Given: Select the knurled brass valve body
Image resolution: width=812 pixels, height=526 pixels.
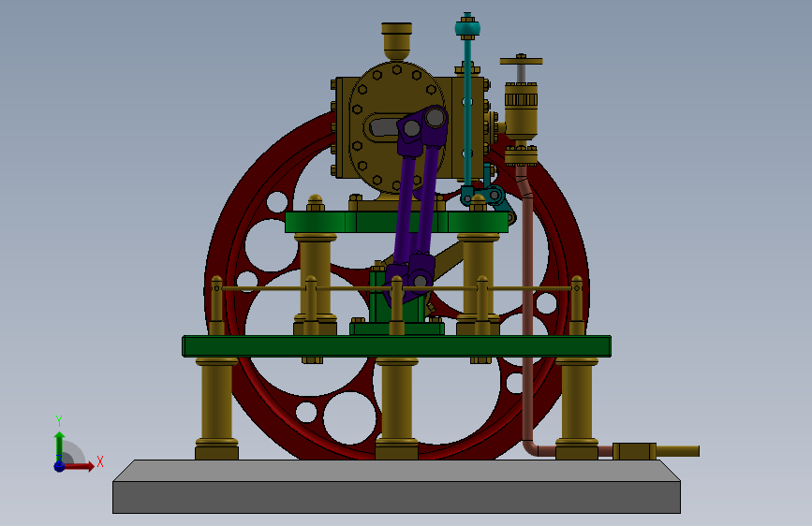Looking at the screenshot, I should click(x=521, y=110).
